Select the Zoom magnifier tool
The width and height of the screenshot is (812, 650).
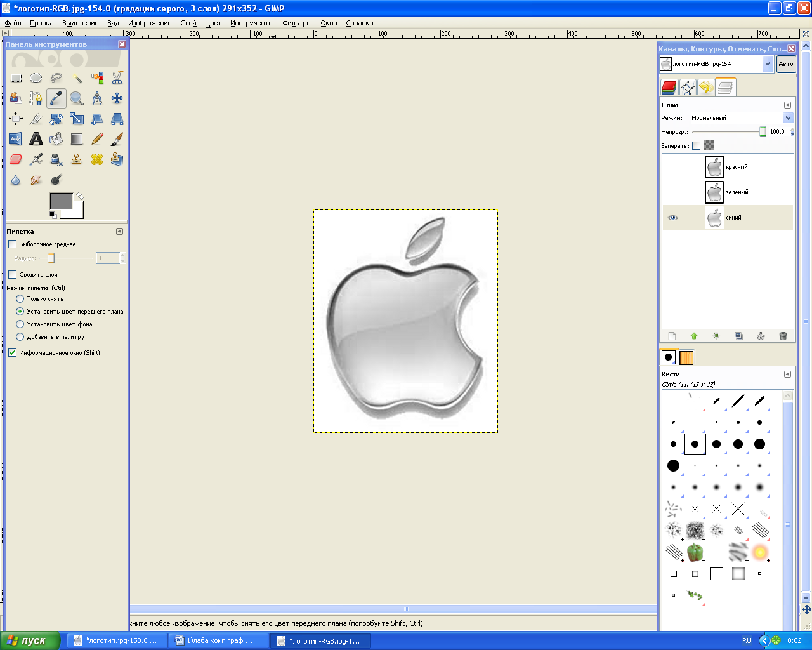pos(77,98)
